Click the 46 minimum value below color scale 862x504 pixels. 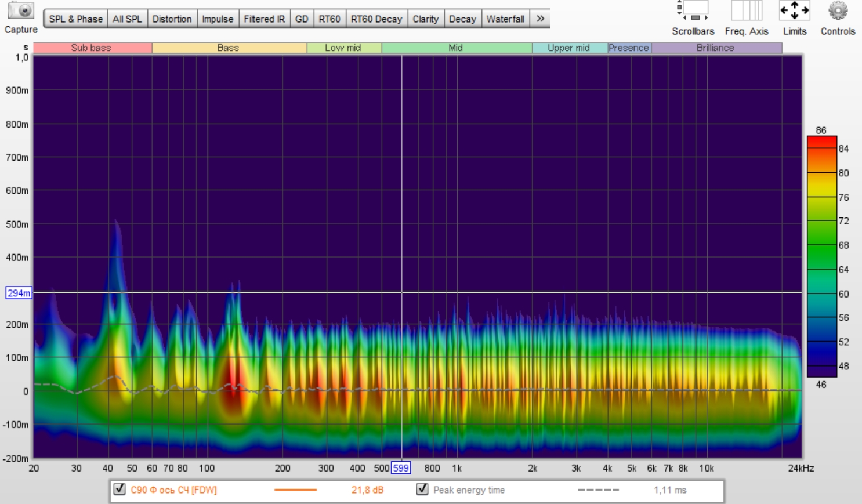[x=821, y=384]
